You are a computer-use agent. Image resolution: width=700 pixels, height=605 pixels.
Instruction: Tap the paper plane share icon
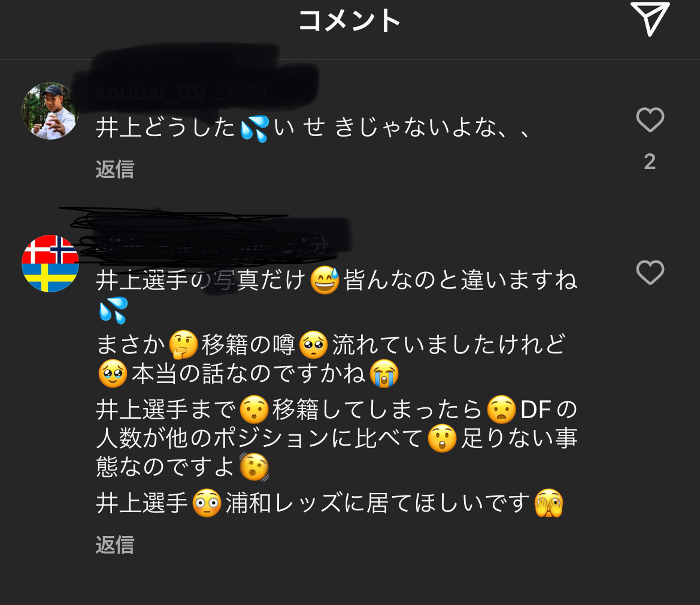click(650, 19)
